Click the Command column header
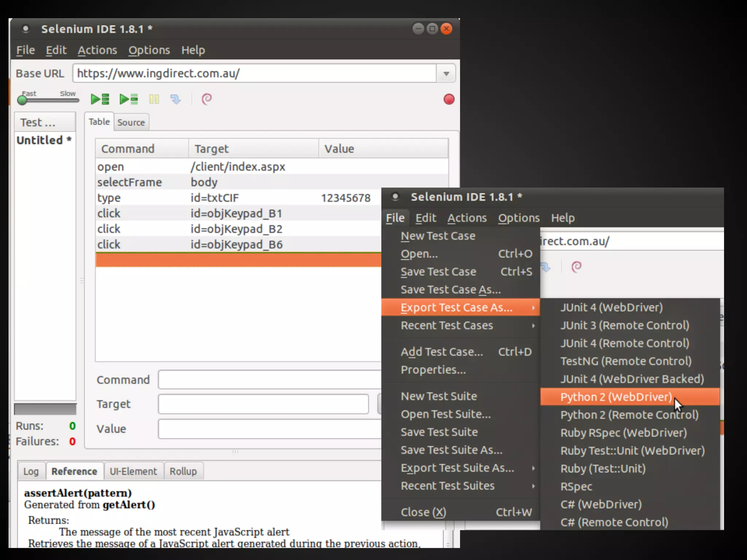The width and height of the screenshot is (747, 560). [x=142, y=149]
